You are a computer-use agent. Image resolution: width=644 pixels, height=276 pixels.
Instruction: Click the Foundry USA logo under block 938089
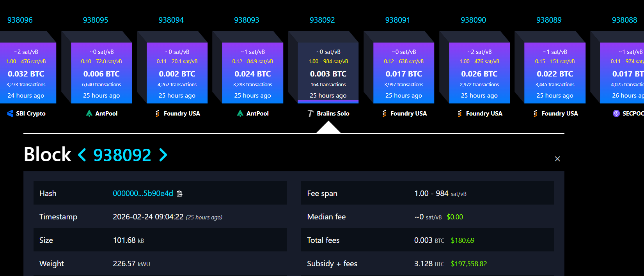[536, 114]
